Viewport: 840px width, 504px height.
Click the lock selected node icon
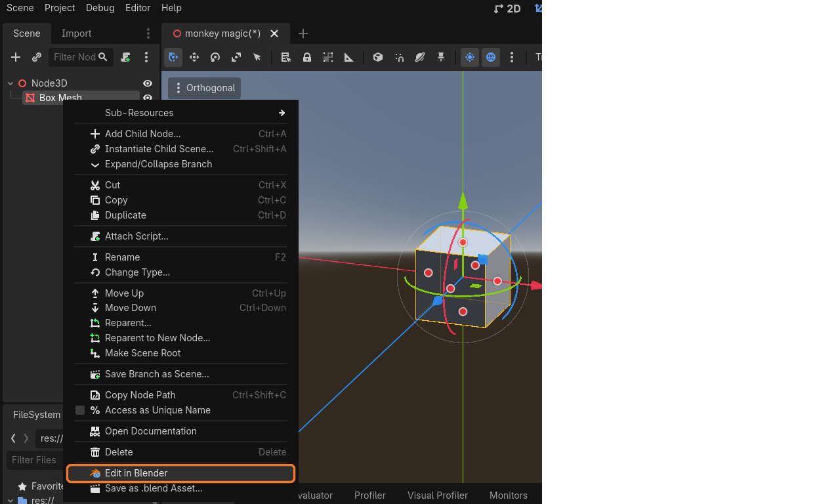point(307,57)
